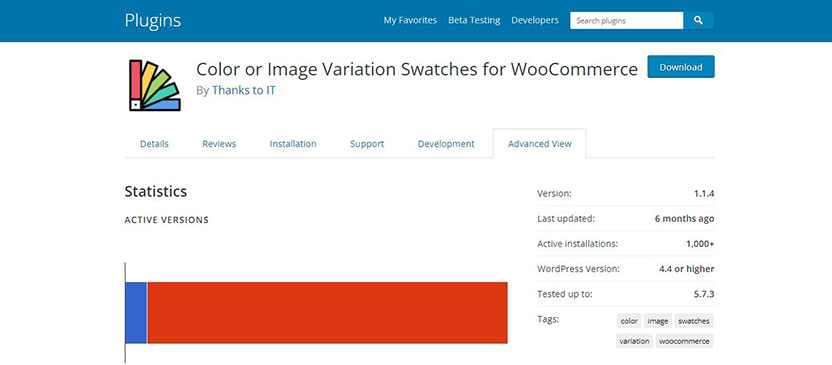Open Developers in header
The height and width of the screenshot is (365, 832).
[535, 20]
